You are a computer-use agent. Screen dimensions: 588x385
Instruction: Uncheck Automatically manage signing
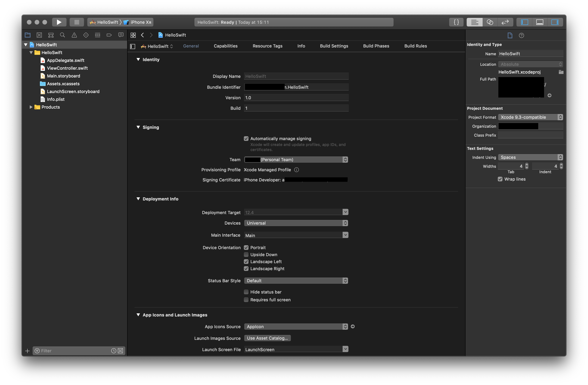246,138
